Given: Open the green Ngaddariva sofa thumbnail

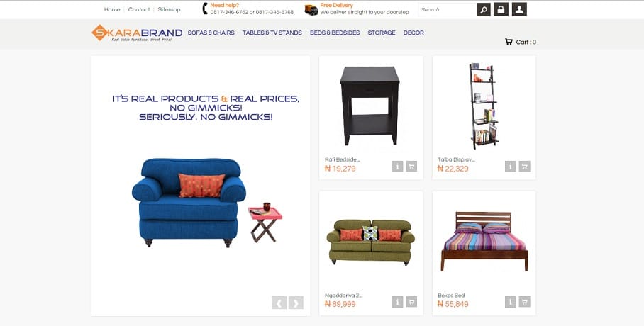Looking at the screenshot, I should click(371, 242).
